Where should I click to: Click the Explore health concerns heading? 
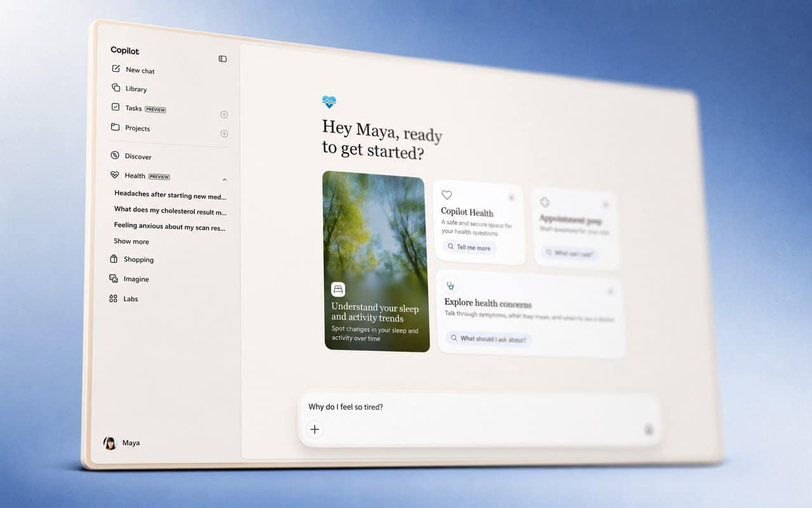(488, 303)
